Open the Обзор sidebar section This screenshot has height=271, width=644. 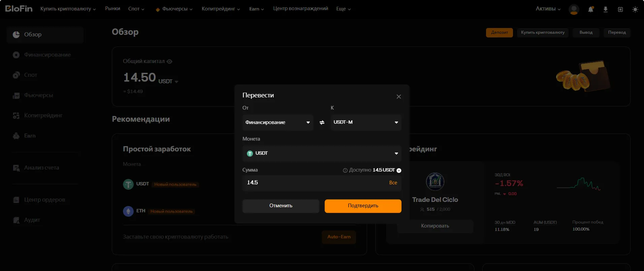click(45, 35)
